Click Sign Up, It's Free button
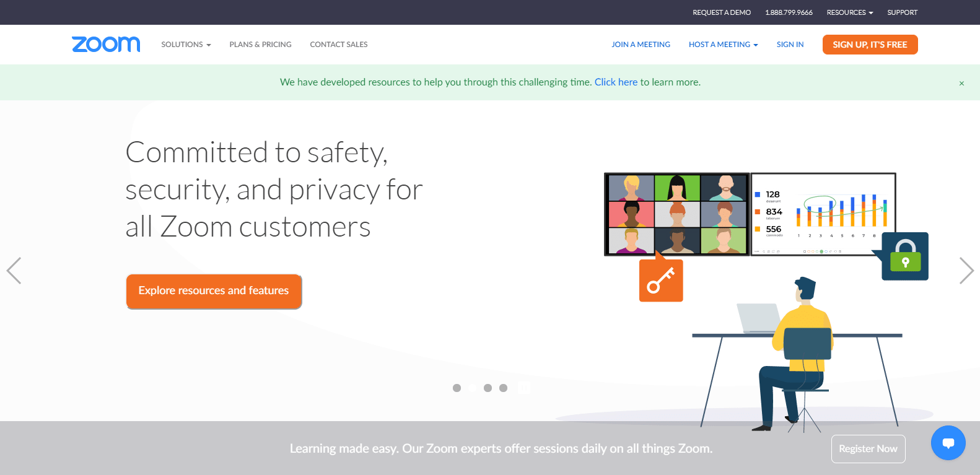This screenshot has height=475, width=980. (x=870, y=45)
